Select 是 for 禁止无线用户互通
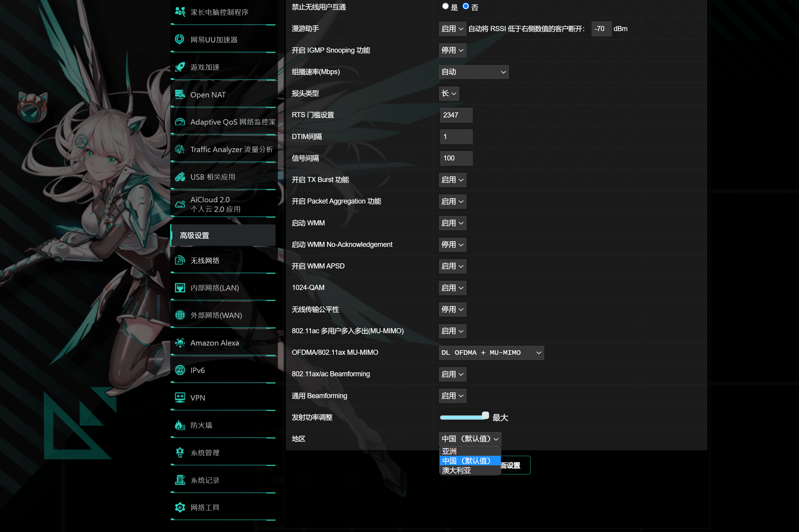The width and height of the screenshot is (799, 532). pos(445,7)
